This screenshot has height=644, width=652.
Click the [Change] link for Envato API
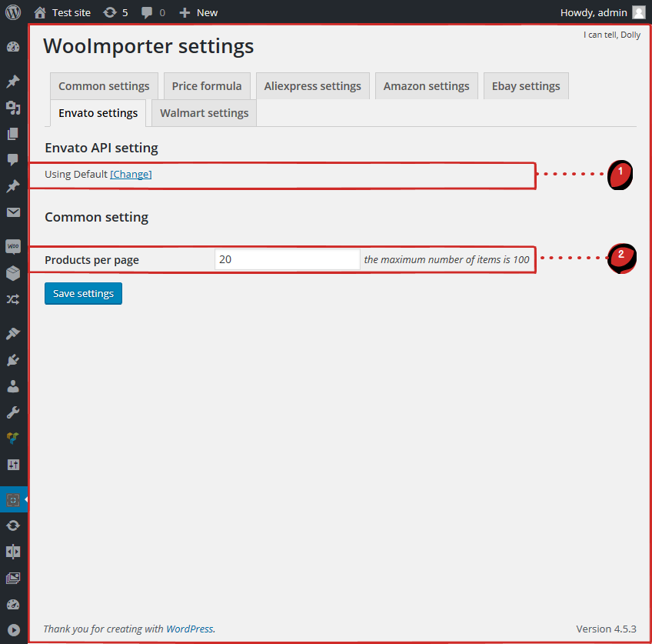(x=131, y=175)
